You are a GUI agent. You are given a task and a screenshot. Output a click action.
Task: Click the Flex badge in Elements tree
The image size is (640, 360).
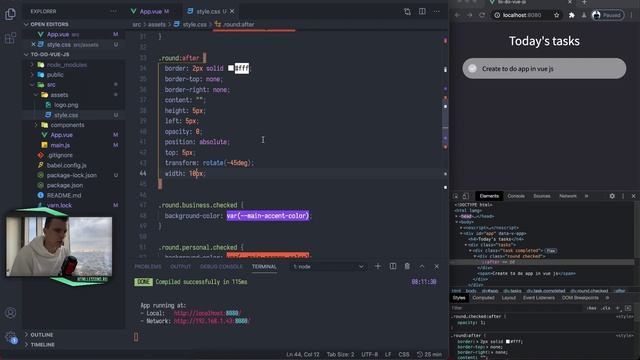(x=551, y=251)
